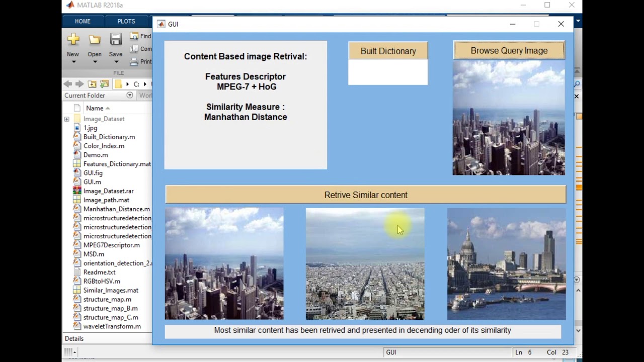Click the Current Folder panel title

coord(85,96)
